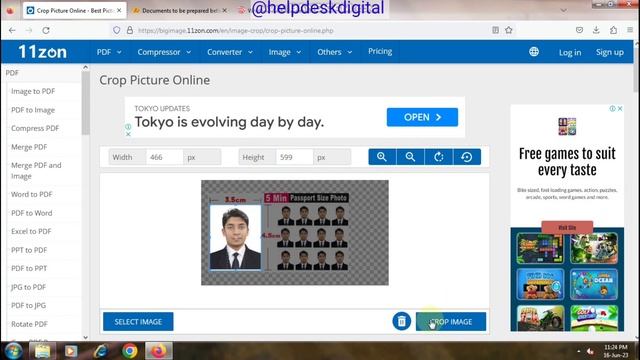The width and height of the screenshot is (640, 360).
Task: Close the Crop Picture Online tab
Action: [119, 11]
